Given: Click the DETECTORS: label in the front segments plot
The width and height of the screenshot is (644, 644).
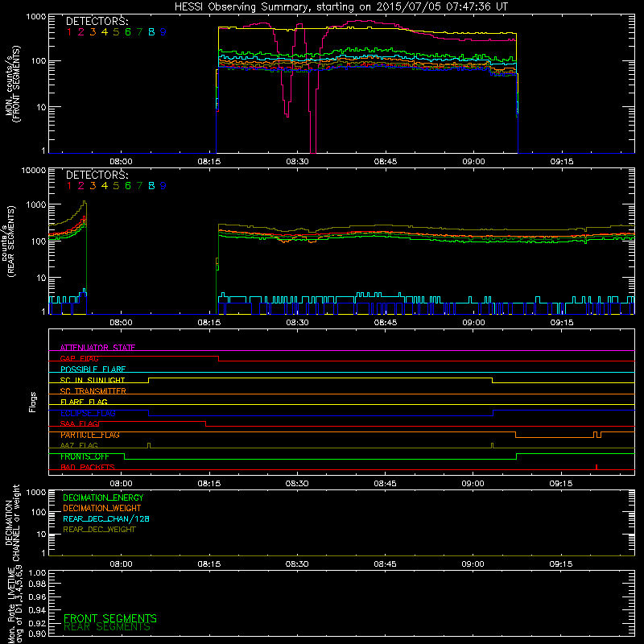Looking at the screenshot, I should [x=97, y=21].
